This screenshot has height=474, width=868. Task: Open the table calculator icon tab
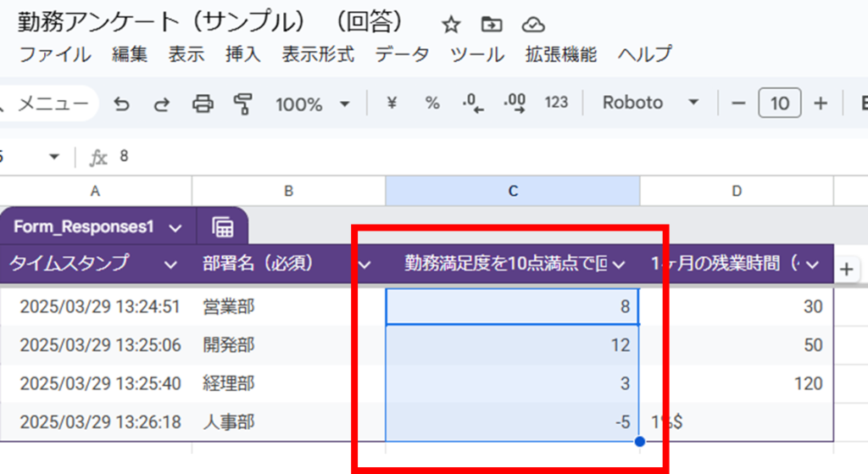pyautogui.click(x=223, y=227)
